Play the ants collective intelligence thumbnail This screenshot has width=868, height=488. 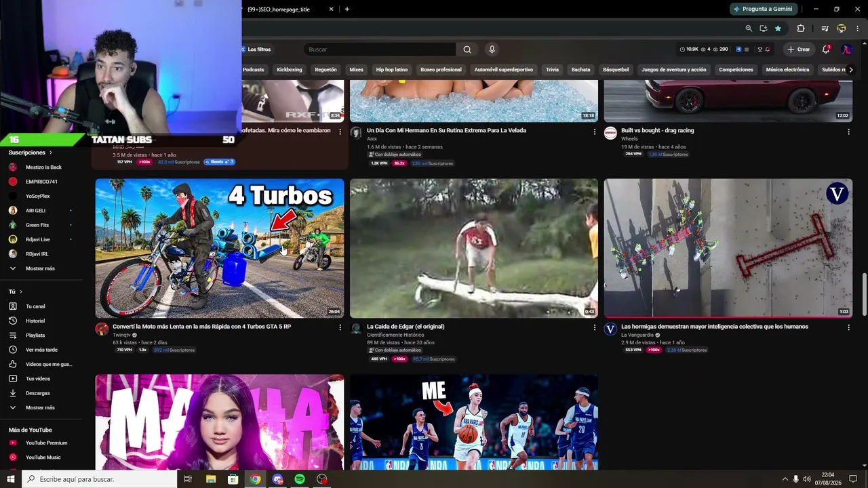pos(728,248)
